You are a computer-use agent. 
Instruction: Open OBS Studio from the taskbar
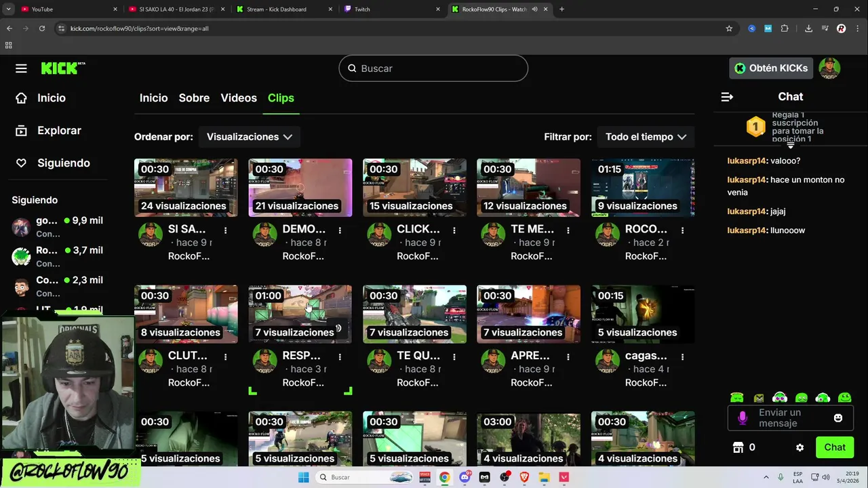point(504,477)
